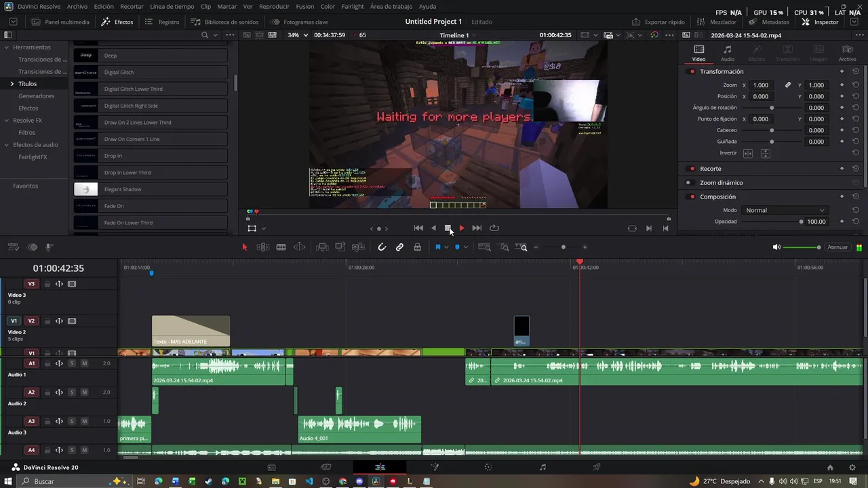Open the Reproducir menu
The image size is (868, 488).
click(275, 6)
